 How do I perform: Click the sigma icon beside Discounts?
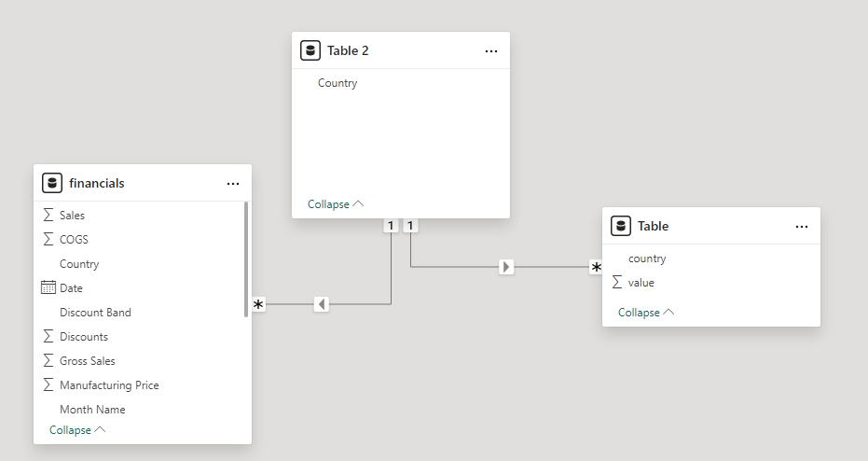point(48,336)
